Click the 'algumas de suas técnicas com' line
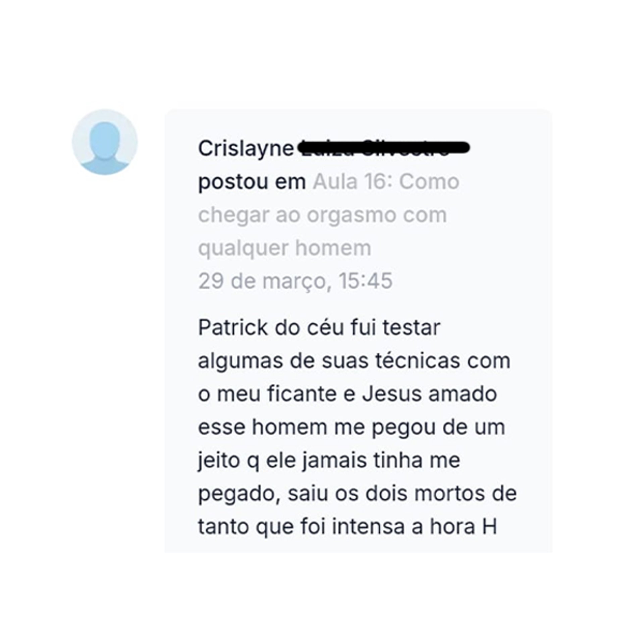The height and width of the screenshot is (644, 644). tap(354, 361)
